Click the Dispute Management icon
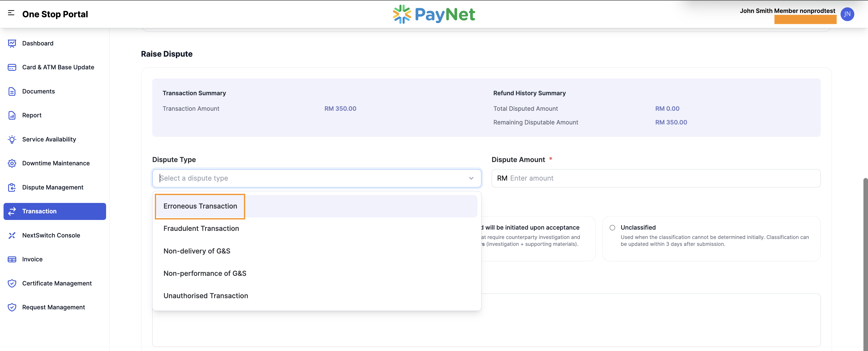 tap(12, 187)
